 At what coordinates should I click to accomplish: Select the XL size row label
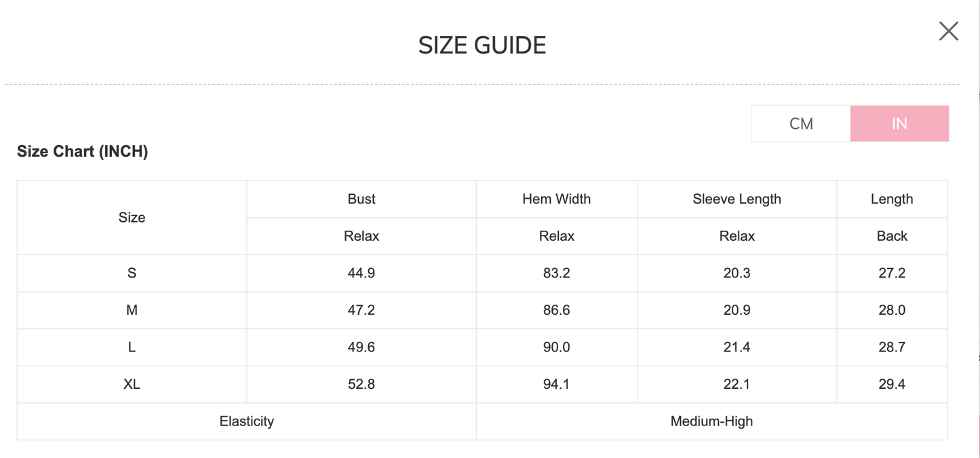click(132, 384)
